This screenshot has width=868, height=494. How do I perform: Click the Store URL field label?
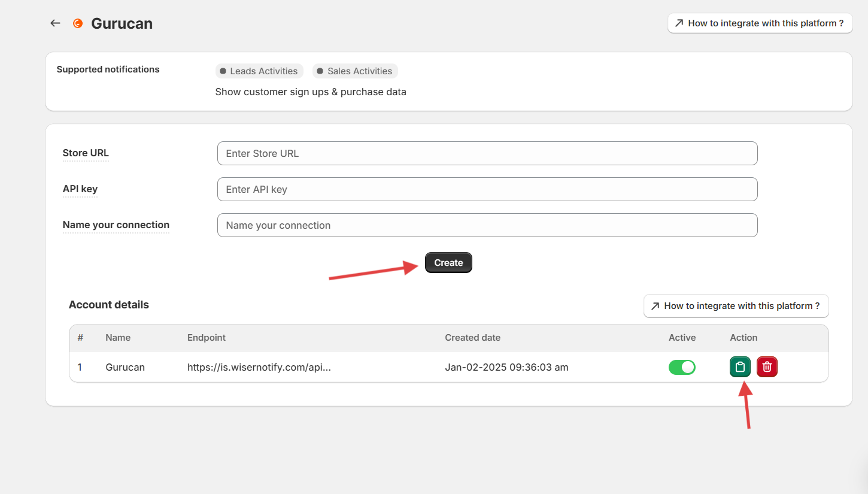pos(86,153)
